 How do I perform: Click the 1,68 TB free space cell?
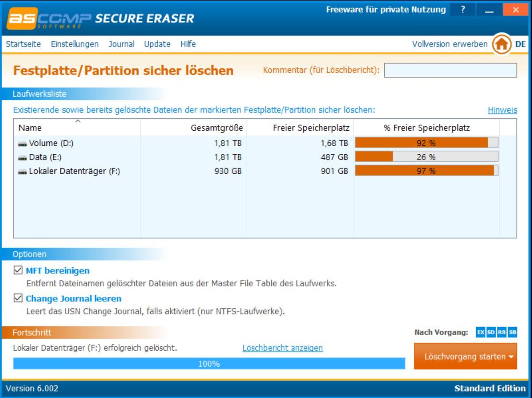tap(335, 143)
